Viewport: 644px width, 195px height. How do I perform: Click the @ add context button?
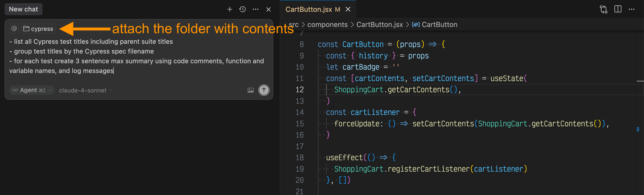(x=14, y=28)
